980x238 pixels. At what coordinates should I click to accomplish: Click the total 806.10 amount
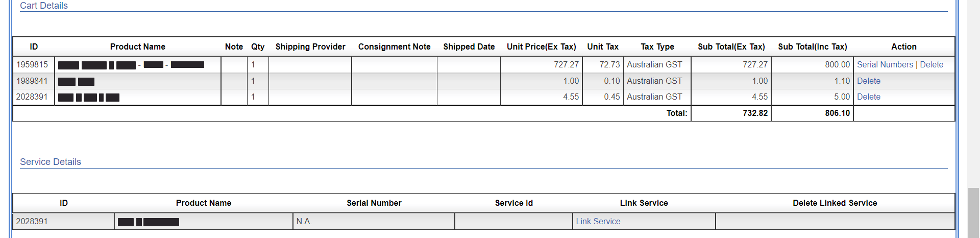pos(837,113)
